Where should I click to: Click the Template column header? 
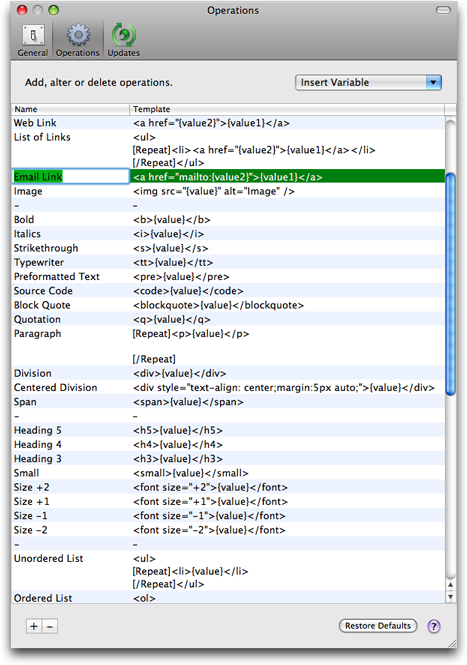click(287, 109)
